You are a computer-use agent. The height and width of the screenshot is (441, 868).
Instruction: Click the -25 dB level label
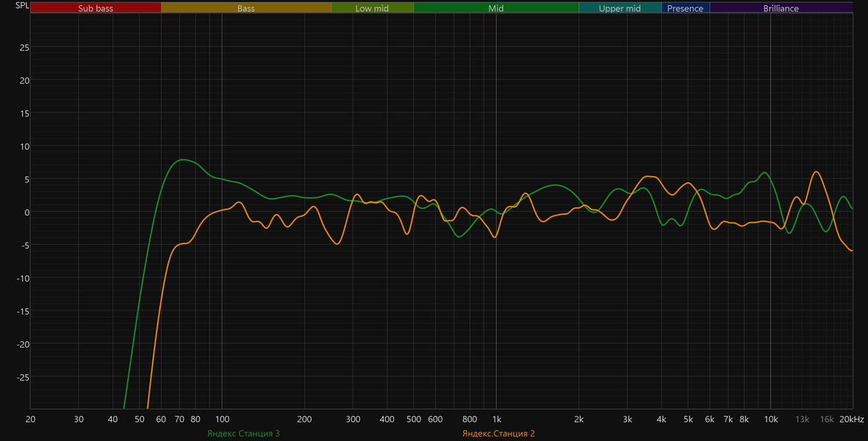pyautogui.click(x=23, y=377)
